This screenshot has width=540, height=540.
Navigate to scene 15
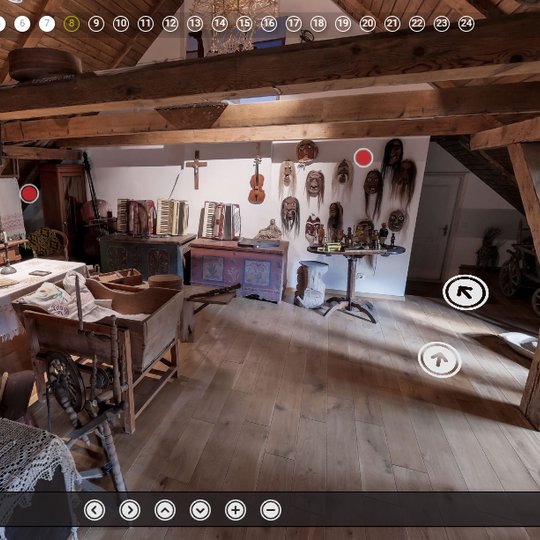coord(244,24)
